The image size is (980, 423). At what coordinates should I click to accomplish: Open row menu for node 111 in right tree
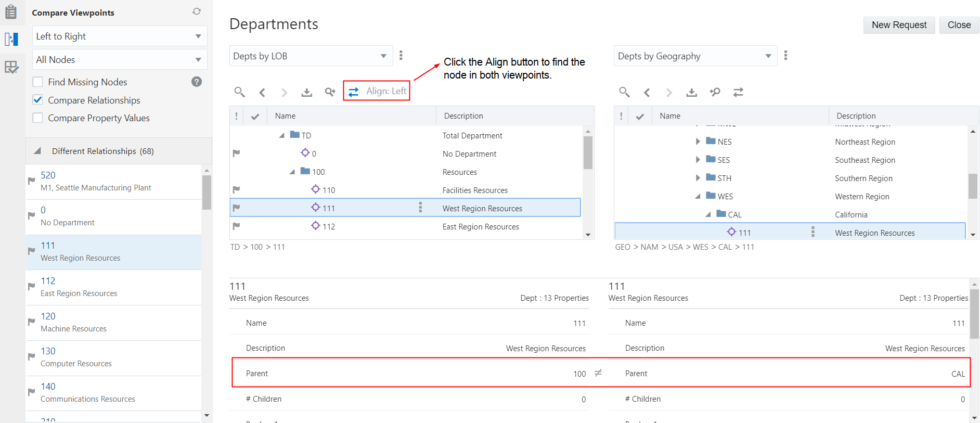point(813,232)
